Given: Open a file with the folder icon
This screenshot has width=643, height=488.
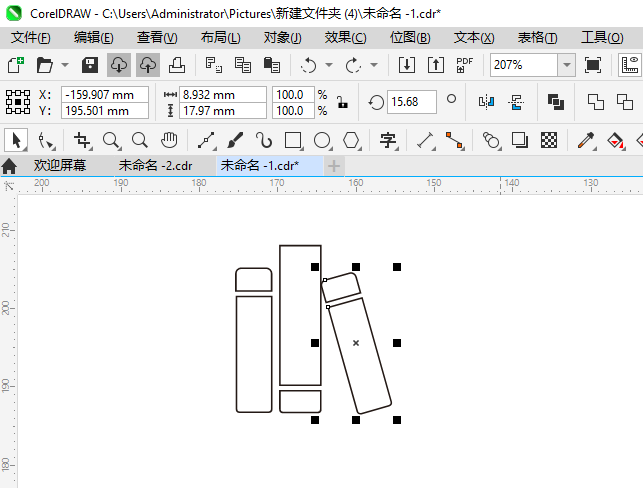Looking at the screenshot, I should [x=44, y=65].
